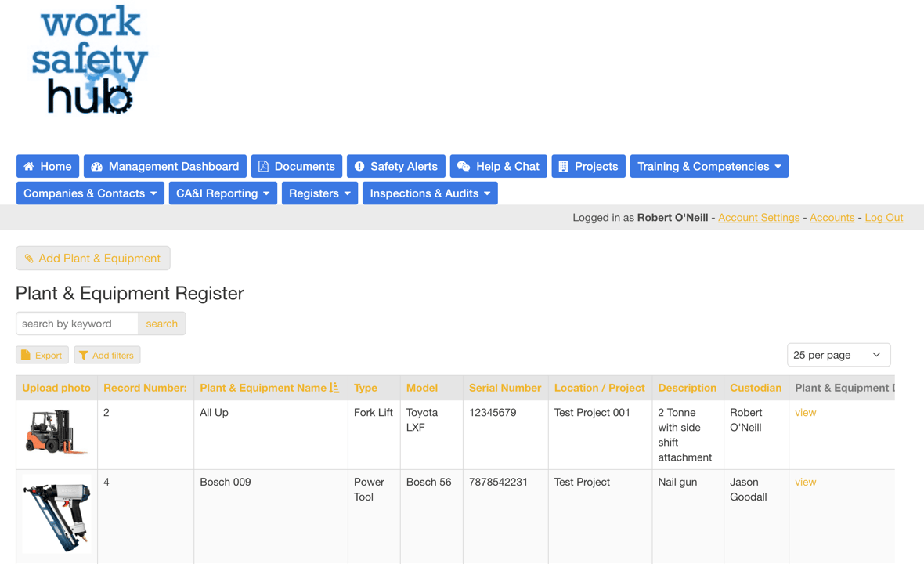Click Add filters button

[107, 355]
